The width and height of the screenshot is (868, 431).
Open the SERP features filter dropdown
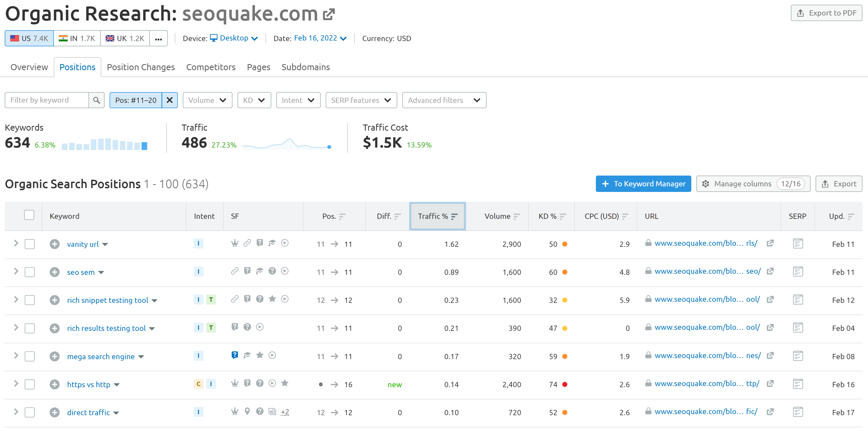point(361,100)
